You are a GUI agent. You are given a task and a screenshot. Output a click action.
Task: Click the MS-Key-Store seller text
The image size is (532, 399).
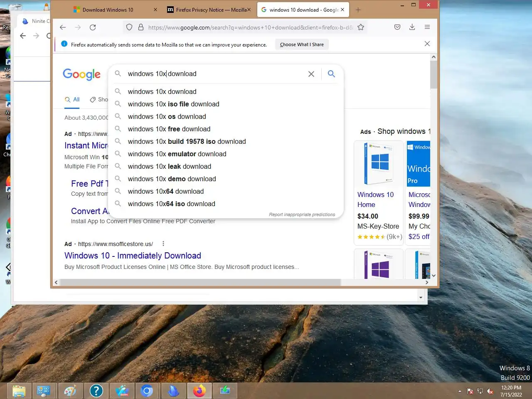point(378,227)
